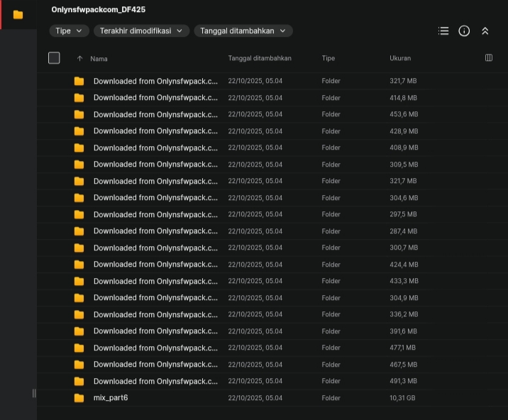Open the mix_part6 folder

tap(111, 398)
